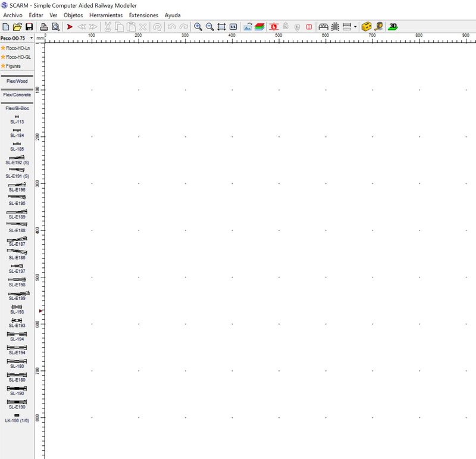
Task: Select the SL-E197 turnout
Action: pyautogui.click(x=17, y=268)
